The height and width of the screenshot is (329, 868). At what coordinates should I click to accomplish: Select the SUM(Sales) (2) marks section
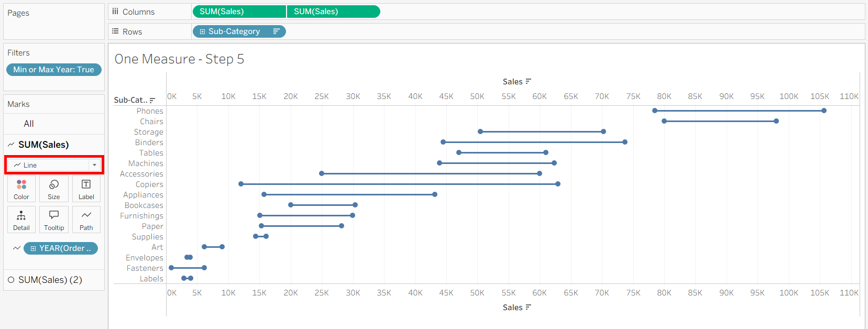[50, 280]
